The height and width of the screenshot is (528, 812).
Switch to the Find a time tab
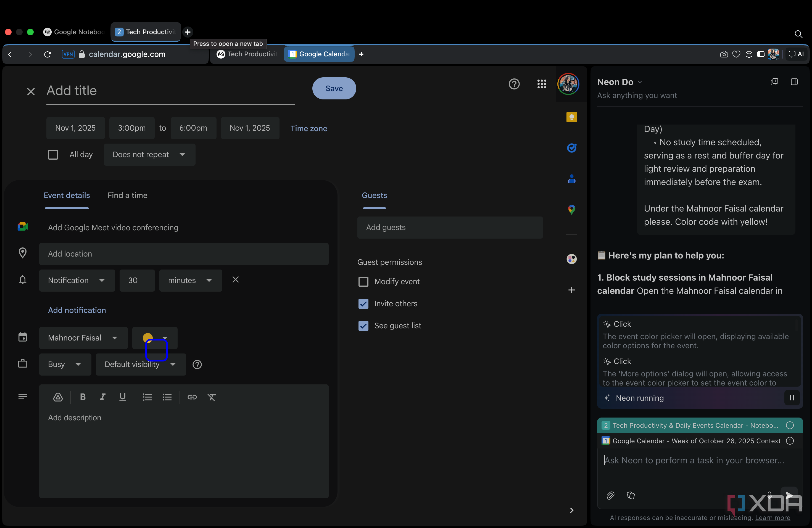tap(127, 196)
